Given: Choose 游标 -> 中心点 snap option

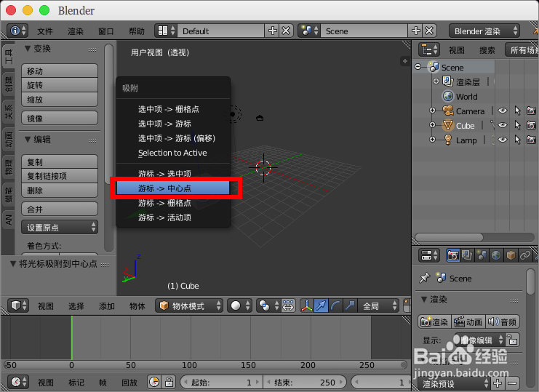Looking at the screenshot, I should [173, 188].
